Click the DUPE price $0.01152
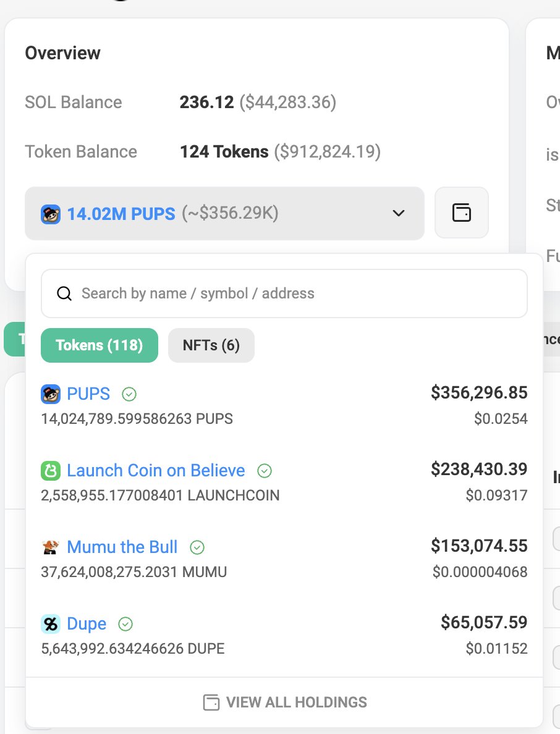The height and width of the screenshot is (734, 560). click(x=496, y=649)
